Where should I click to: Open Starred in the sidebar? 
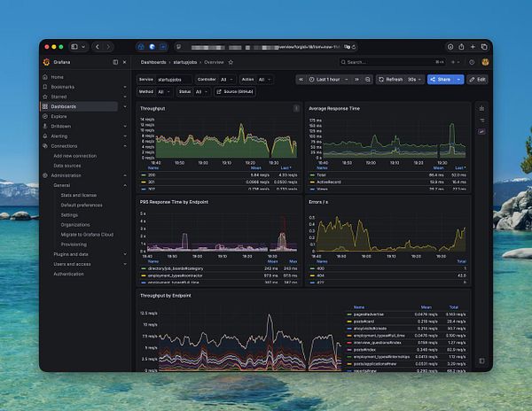click(59, 97)
